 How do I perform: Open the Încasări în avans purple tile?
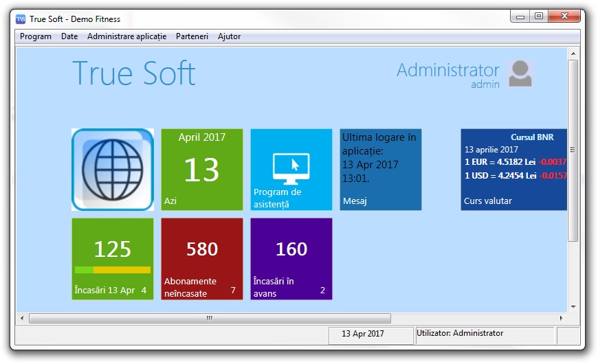pyautogui.click(x=291, y=259)
